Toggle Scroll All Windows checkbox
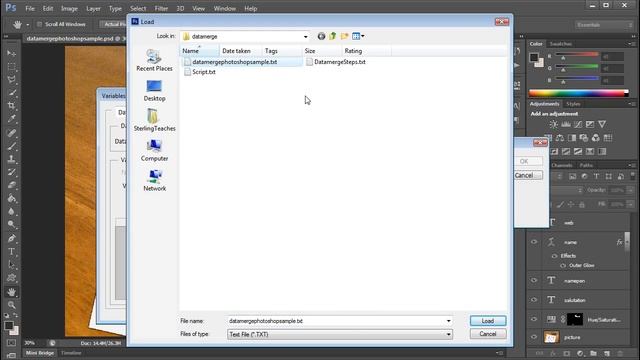 point(39,24)
